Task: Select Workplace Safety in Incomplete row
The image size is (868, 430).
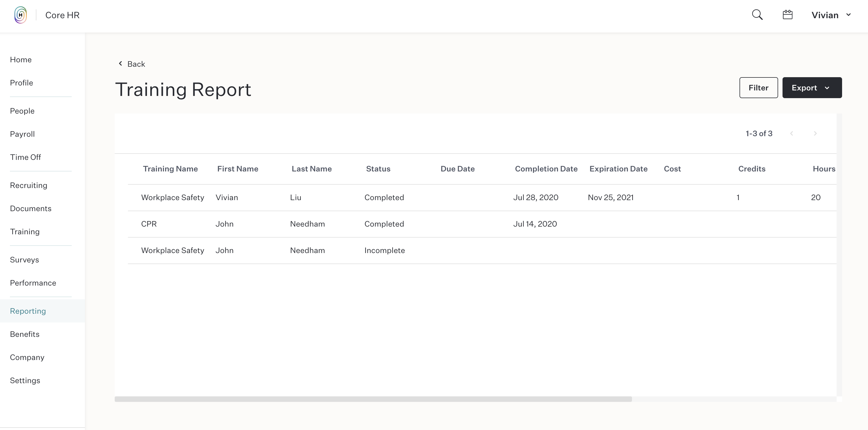Action: click(x=173, y=251)
